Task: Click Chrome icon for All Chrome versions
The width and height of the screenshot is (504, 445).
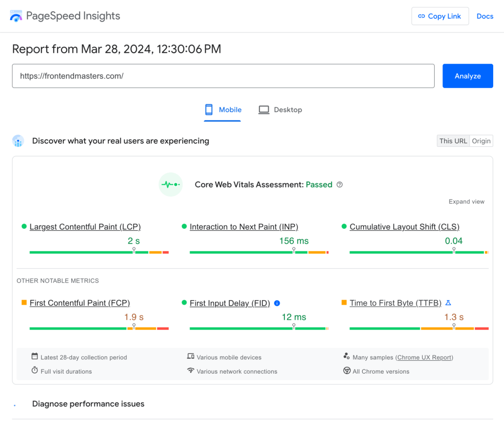Action: tap(347, 370)
